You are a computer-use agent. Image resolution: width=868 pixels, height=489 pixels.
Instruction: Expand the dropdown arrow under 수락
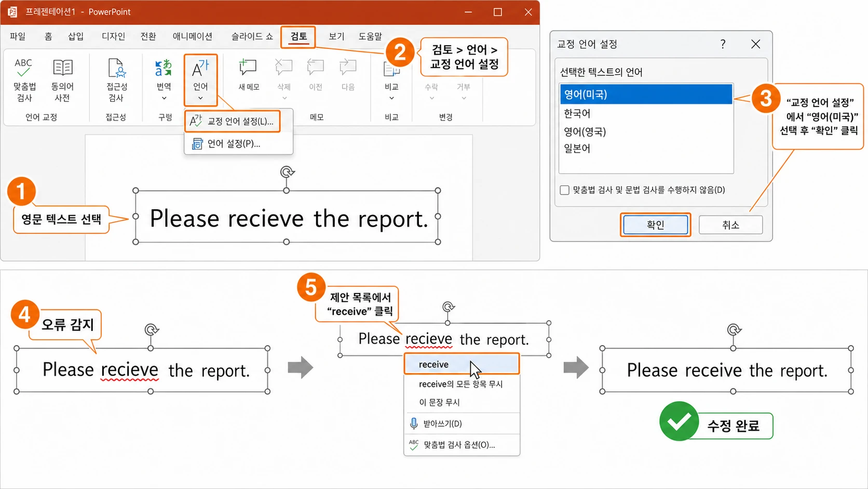pyautogui.click(x=431, y=98)
